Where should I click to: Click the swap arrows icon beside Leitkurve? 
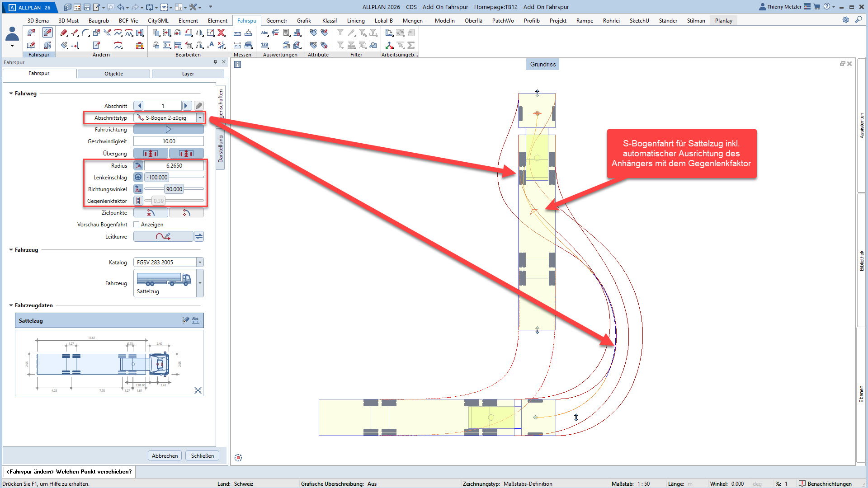[x=199, y=236]
